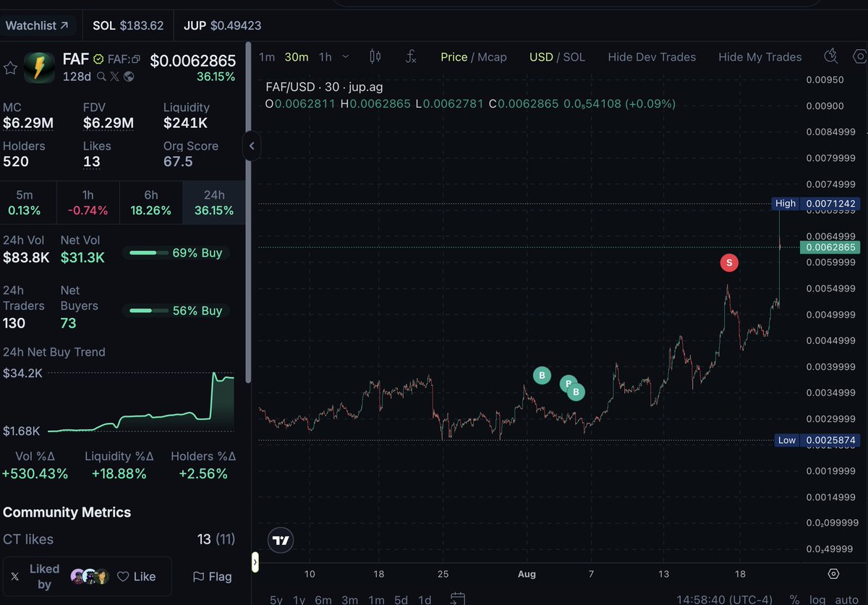This screenshot has width=868, height=605.
Task: Open the Watchlist link
Action: (37, 25)
